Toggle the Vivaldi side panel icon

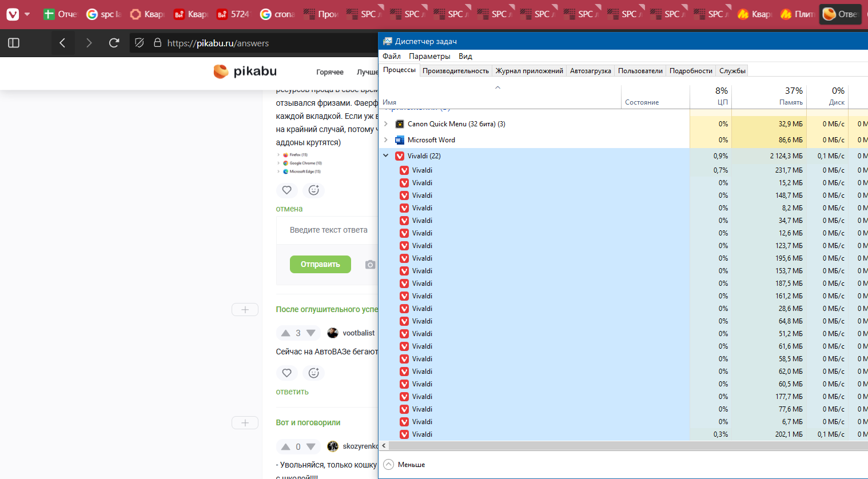pos(14,43)
